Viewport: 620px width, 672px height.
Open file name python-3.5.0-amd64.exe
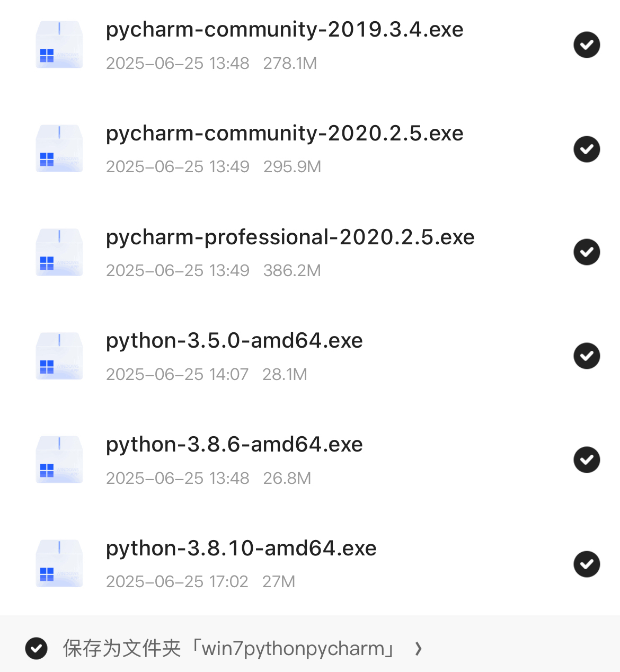(x=234, y=341)
